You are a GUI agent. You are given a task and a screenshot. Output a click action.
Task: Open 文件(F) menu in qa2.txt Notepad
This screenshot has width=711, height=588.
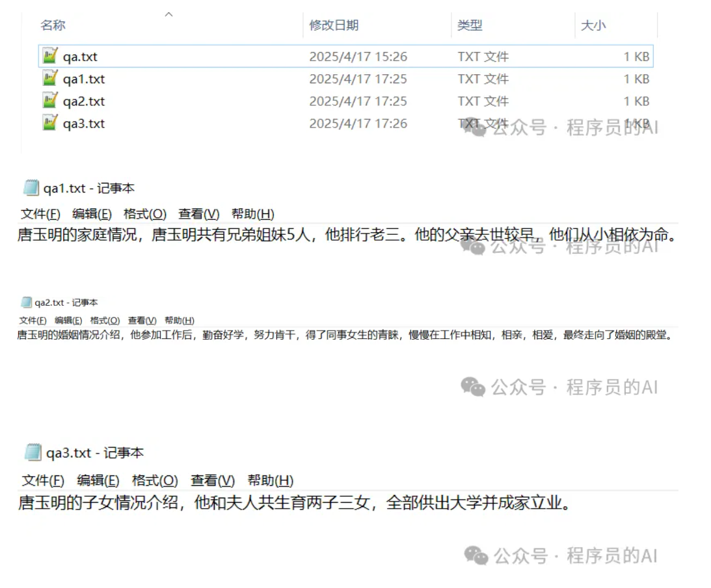click(x=33, y=321)
